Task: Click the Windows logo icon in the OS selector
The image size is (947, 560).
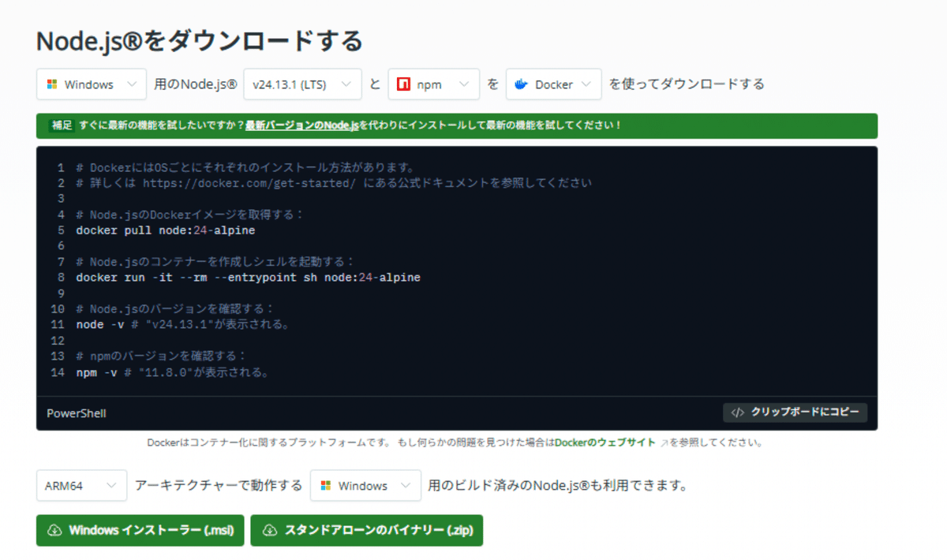Action: coord(54,84)
